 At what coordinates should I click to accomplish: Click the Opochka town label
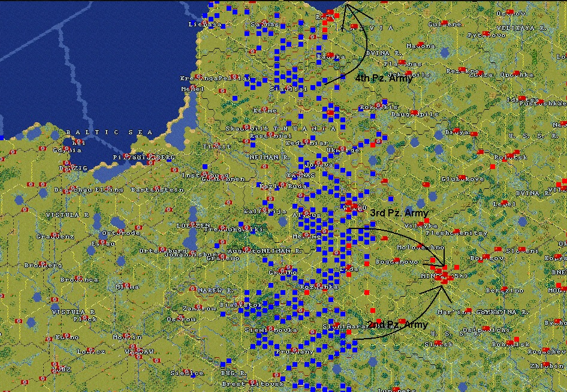click(517, 75)
